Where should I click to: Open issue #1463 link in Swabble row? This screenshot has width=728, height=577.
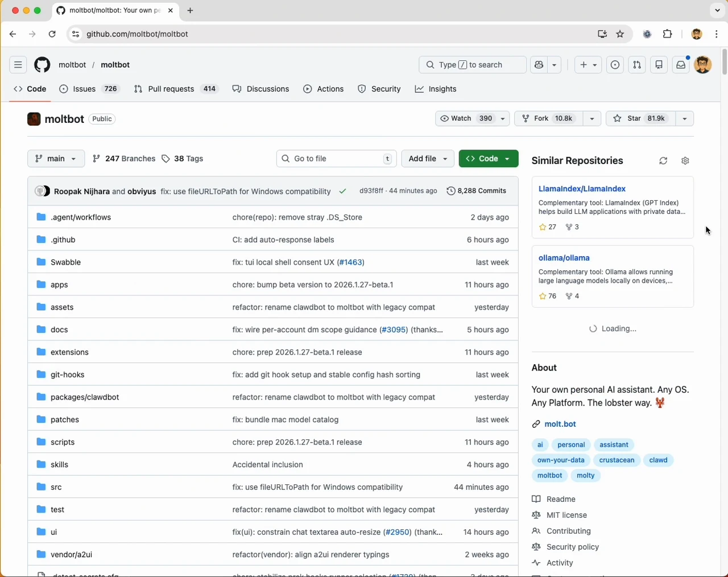(350, 262)
